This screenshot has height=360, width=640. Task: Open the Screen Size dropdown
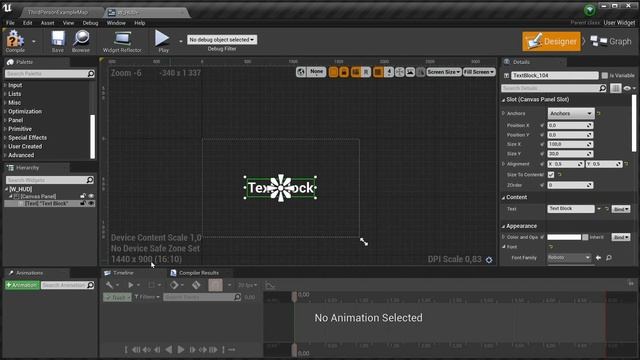[x=444, y=72]
